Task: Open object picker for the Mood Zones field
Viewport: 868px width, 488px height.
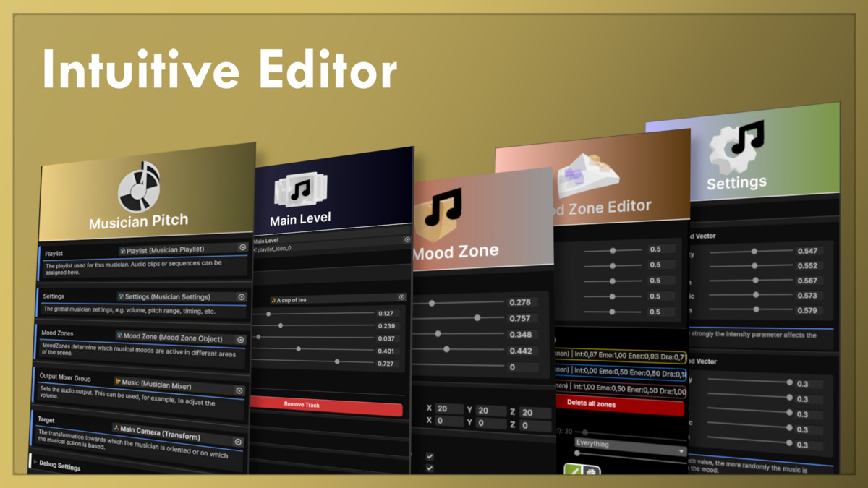Action: coord(240,341)
